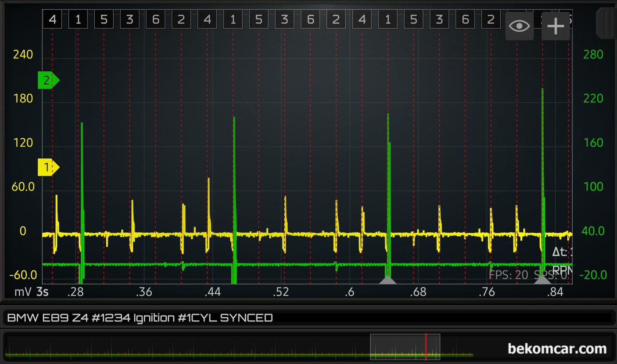Toggle the leftmost cylinder 3 box

click(x=130, y=20)
